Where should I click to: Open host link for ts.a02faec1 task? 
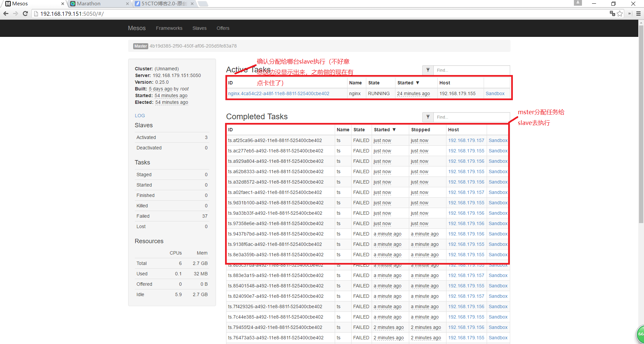point(466,192)
